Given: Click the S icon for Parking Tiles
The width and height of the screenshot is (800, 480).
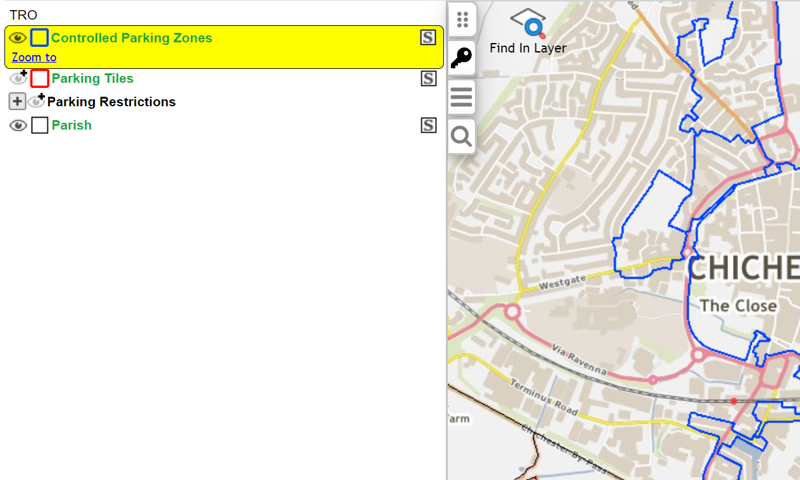Looking at the screenshot, I should (428, 78).
